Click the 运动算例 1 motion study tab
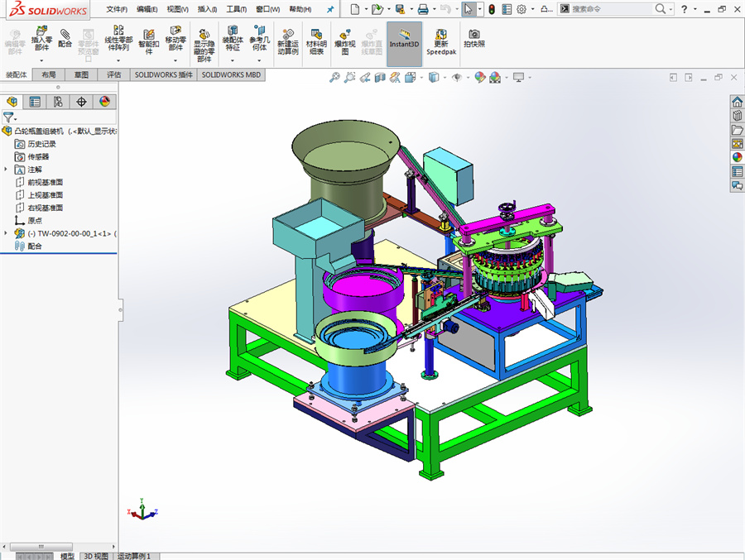745x560 pixels. pyautogui.click(x=134, y=556)
